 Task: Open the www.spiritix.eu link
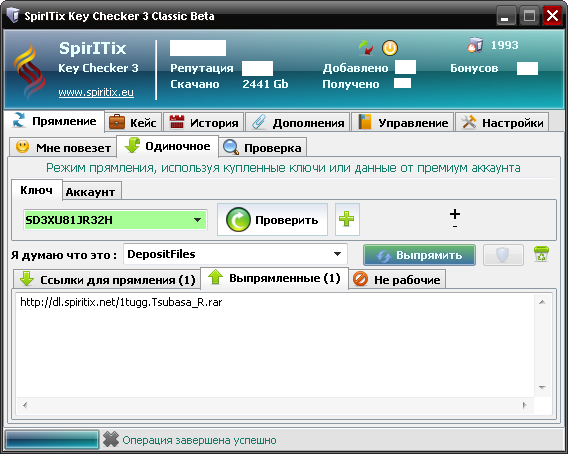point(96,92)
